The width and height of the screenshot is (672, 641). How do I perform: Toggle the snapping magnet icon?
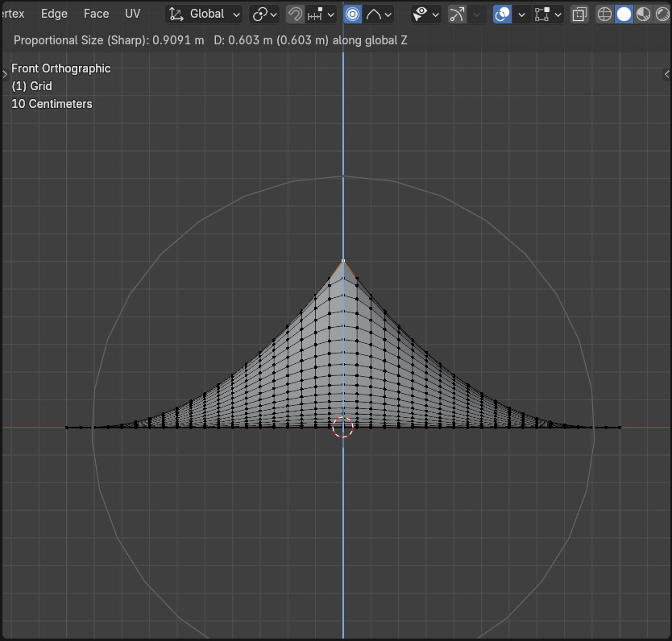[x=296, y=14]
